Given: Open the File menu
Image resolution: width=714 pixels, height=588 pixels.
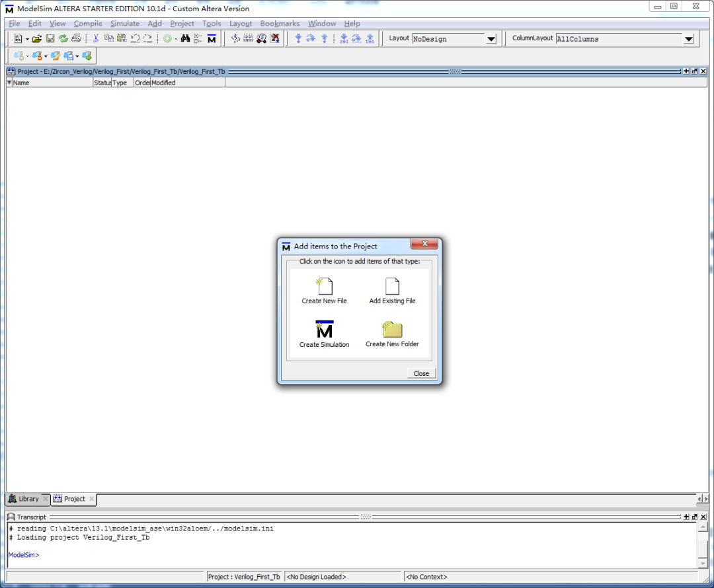Looking at the screenshot, I should (x=14, y=23).
